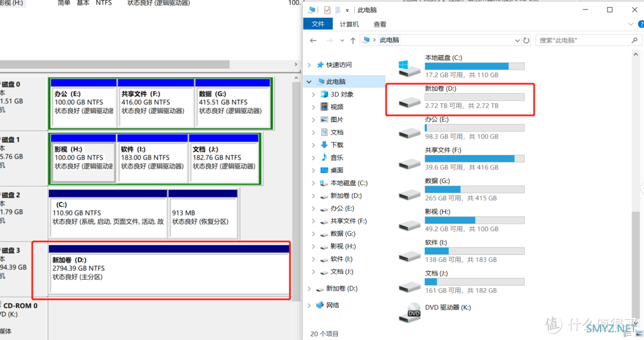Select the (C:) 110.90 GB partition in Disk Management
Image resolution: width=644 pixels, height=340 pixels.
(x=108, y=214)
